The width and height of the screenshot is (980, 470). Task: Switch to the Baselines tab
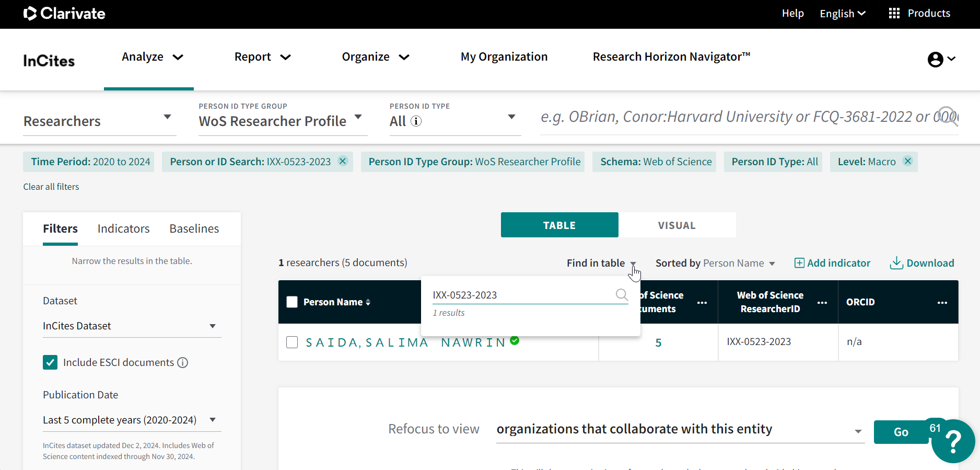(x=194, y=228)
